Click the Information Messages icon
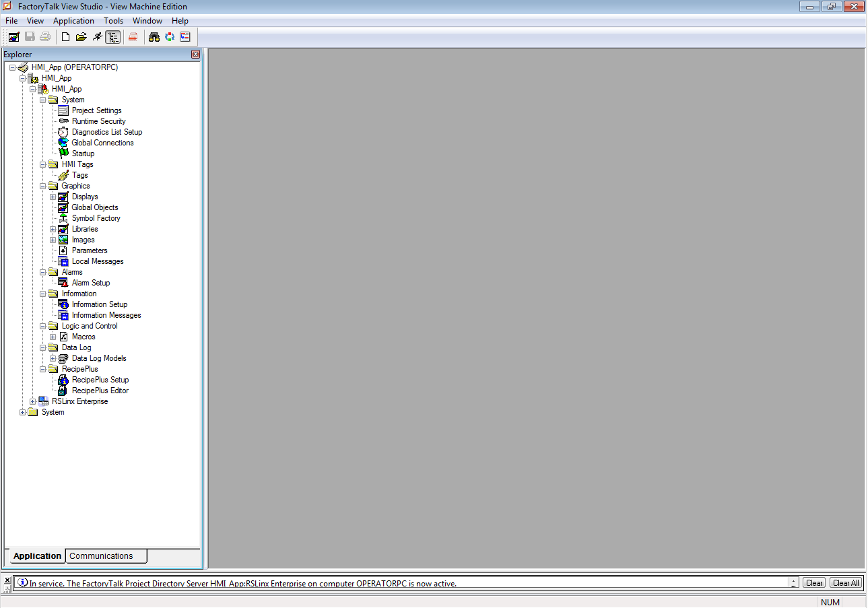The height and width of the screenshot is (608, 868). (x=63, y=315)
